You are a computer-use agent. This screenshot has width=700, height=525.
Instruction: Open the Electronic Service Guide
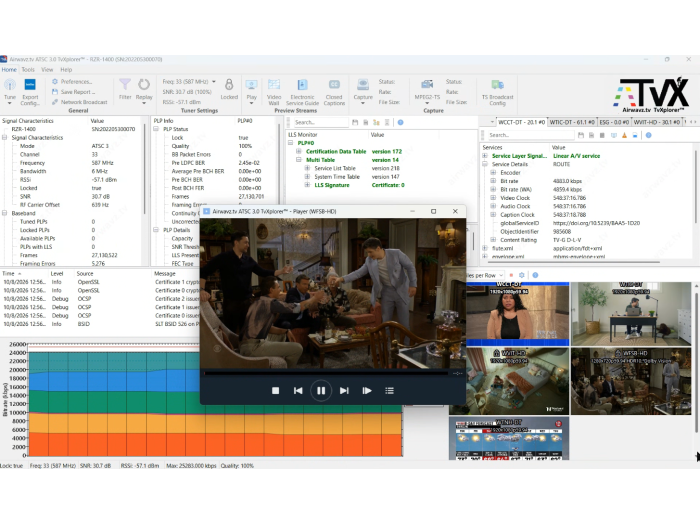click(x=302, y=92)
